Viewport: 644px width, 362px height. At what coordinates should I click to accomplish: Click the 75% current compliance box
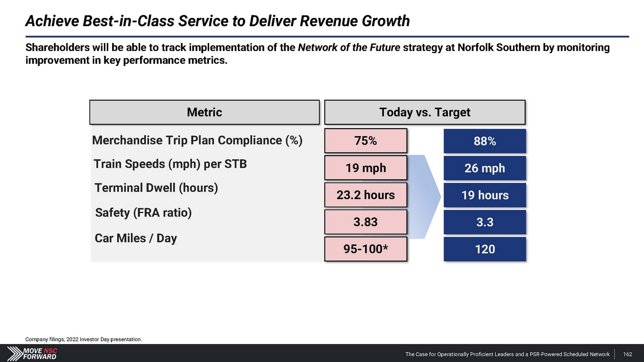365,141
